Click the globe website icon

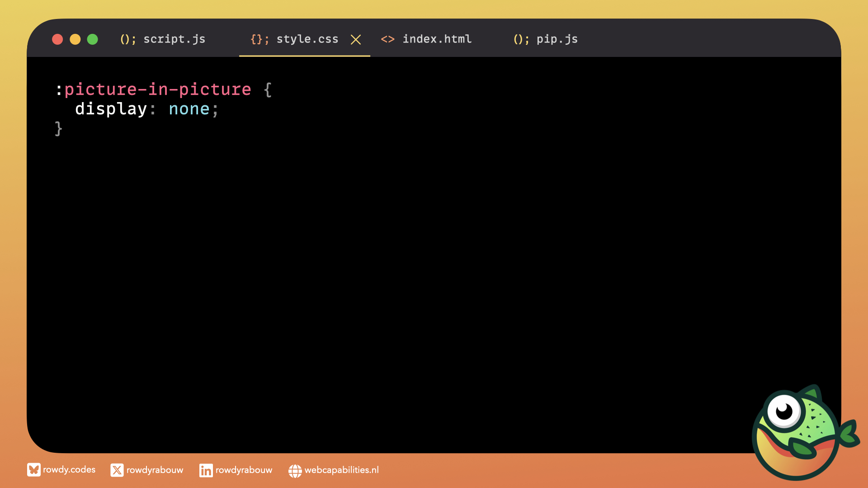295,471
